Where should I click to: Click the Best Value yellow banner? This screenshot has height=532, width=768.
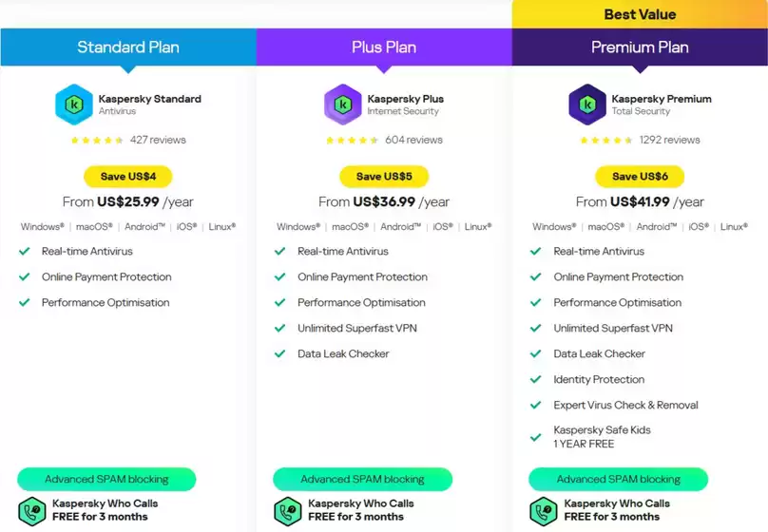click(640, 14)
